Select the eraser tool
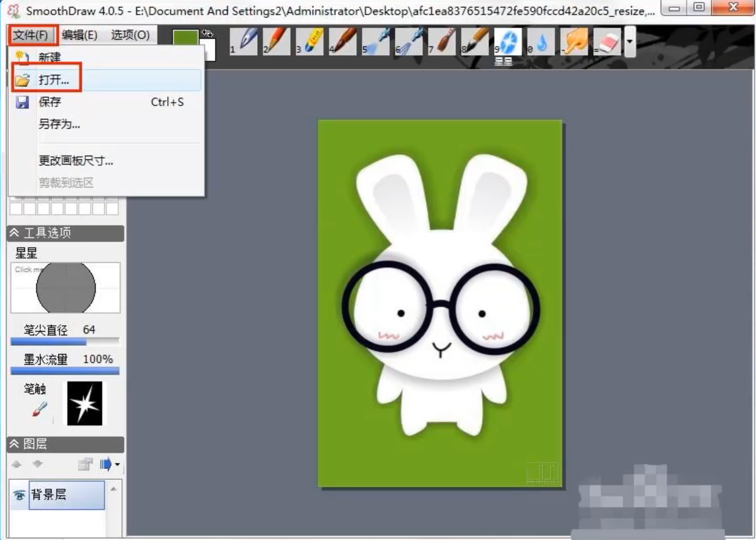 (x=607, y=42)
